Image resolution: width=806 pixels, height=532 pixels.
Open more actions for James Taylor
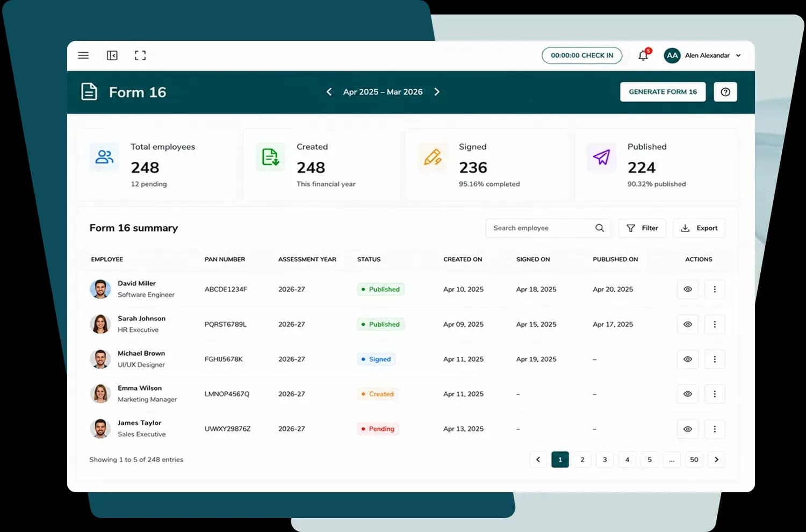715,429
